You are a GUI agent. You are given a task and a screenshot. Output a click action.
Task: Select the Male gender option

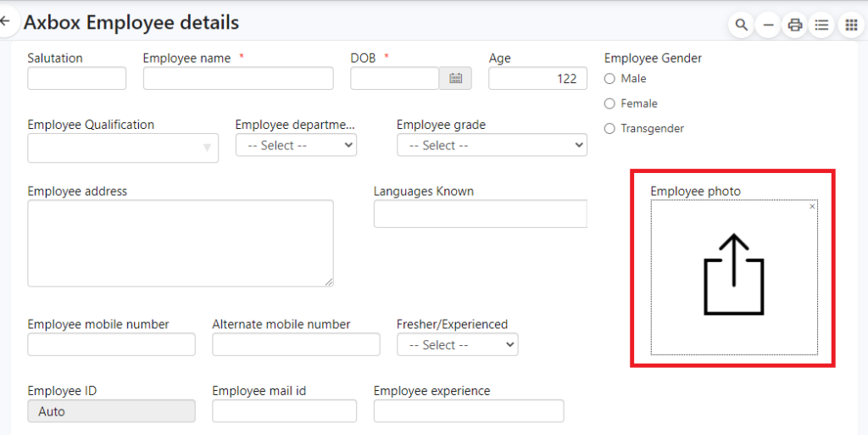point(609,79)
